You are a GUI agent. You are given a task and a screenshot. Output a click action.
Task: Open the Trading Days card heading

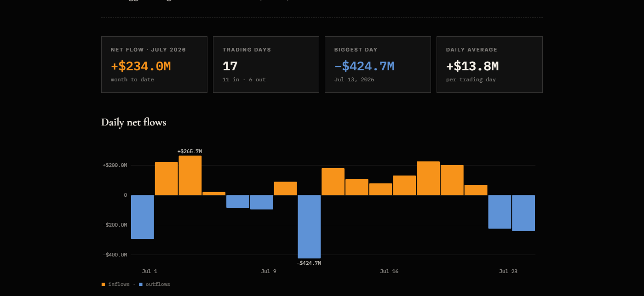coord(247,50)
